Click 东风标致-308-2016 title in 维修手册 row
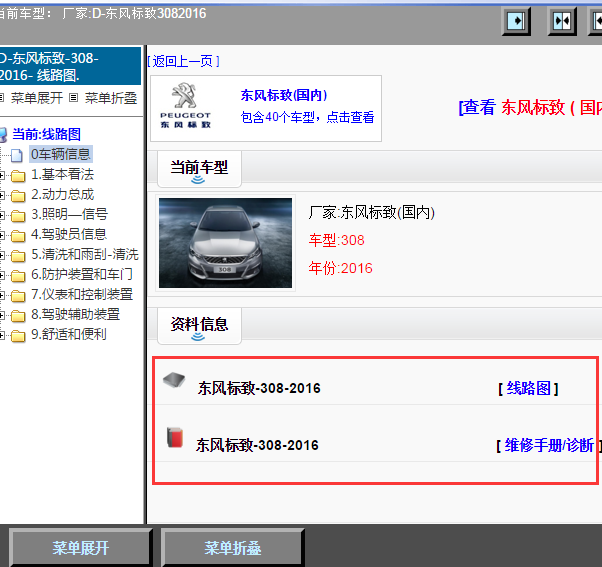The height and width of the screenshot is (567, 602). [257, 445]
